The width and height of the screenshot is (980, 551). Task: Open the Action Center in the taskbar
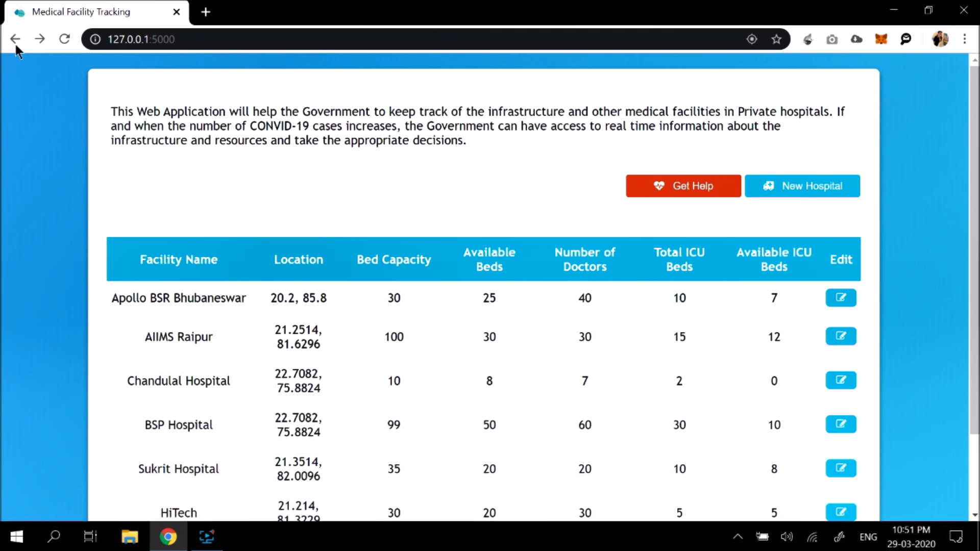[x=955, y=536]
